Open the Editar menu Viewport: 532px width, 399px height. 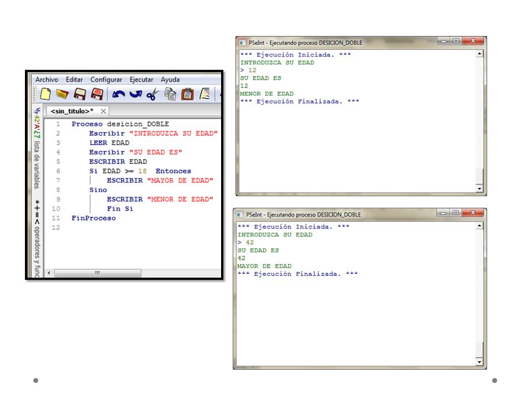(74, 79)
